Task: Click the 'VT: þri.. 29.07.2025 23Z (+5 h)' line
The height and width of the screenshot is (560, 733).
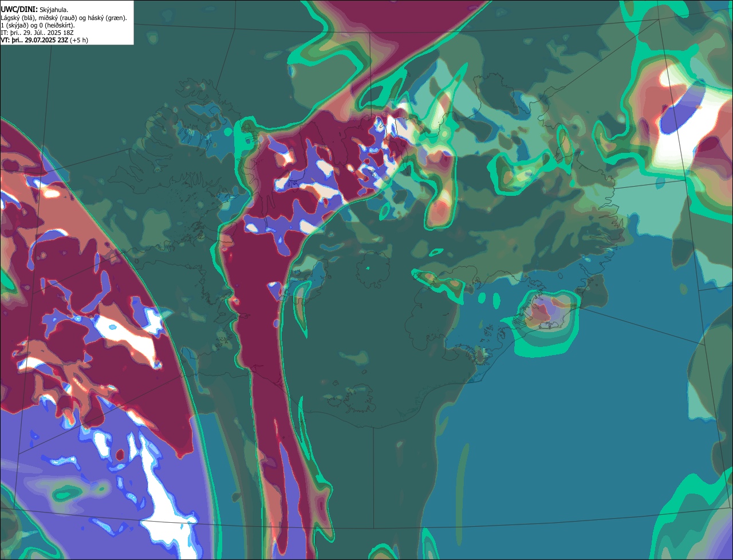Action: pos(44,40)
